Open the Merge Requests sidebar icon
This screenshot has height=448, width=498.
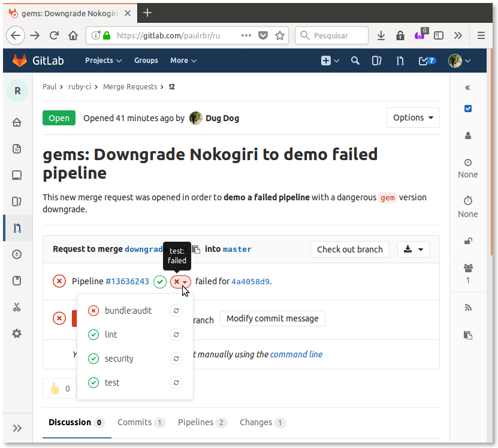(x=17, y=228)
